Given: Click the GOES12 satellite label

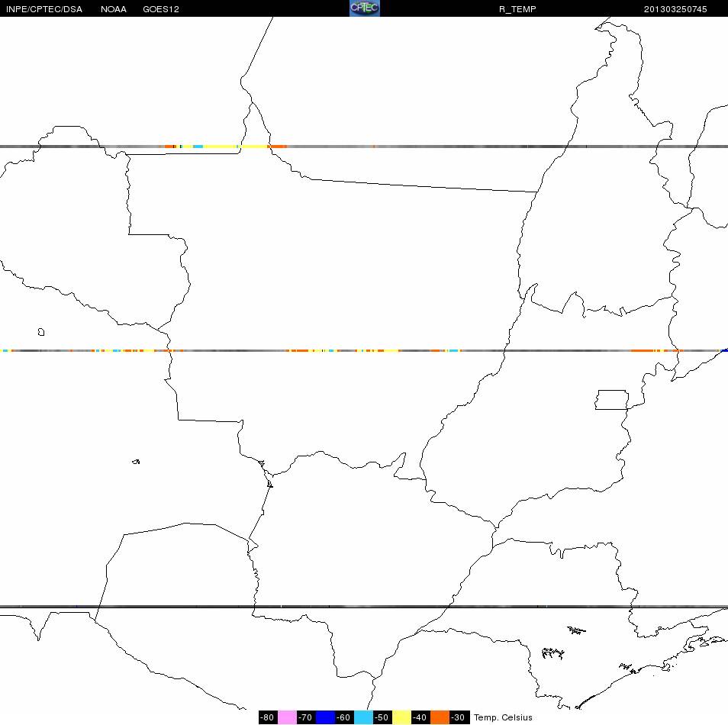Looking at the screenshot, I should click(161, 9).
